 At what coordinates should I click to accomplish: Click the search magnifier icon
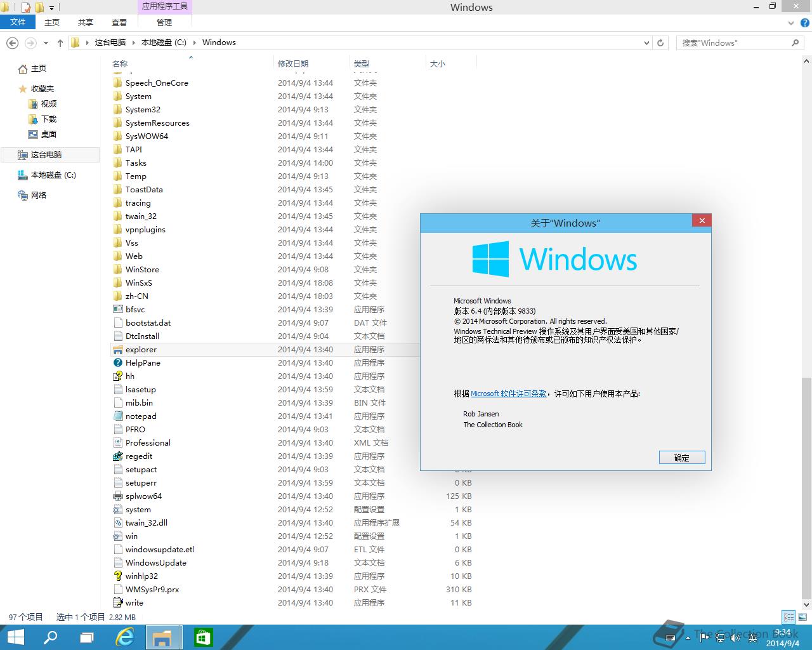coord(795,43)
